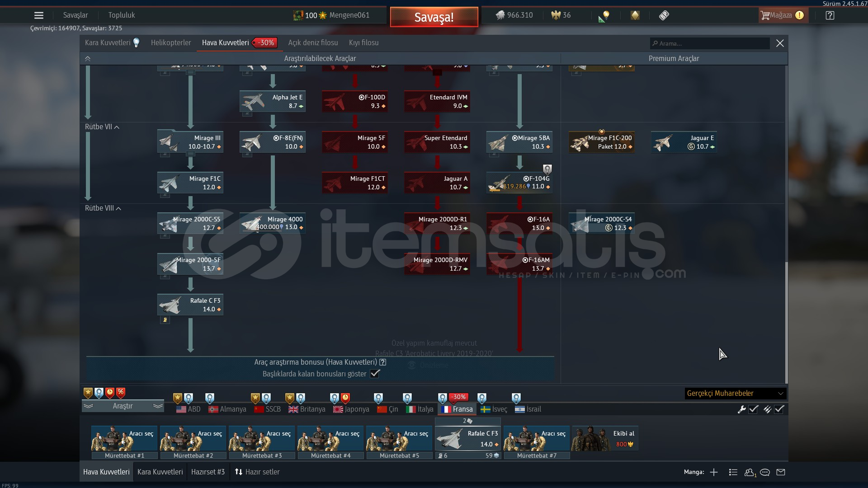The height and width of the screenshot is (488, 868).
Task: Select the Rafale C F3 crew slot card
Action: [468, 438]
